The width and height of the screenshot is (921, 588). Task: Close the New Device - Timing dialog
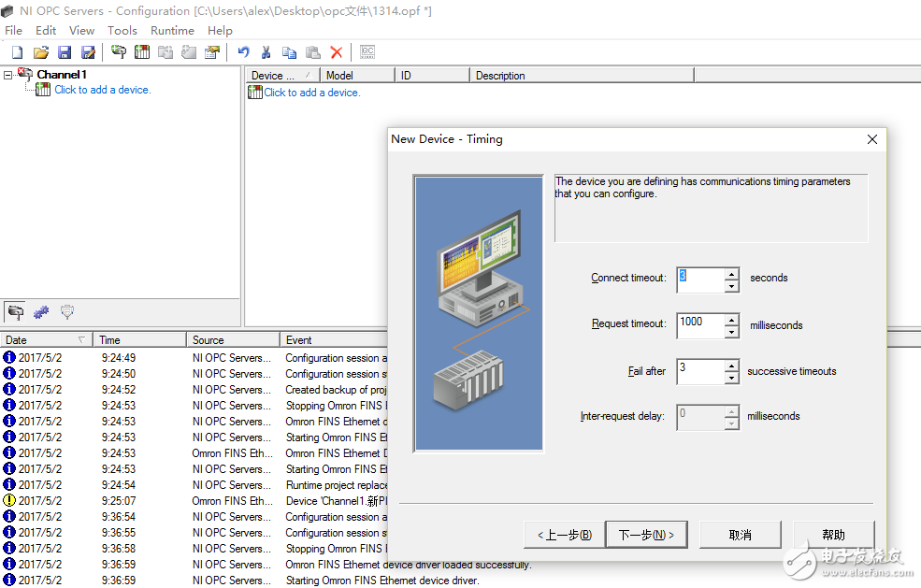click(x=872, y=139)
